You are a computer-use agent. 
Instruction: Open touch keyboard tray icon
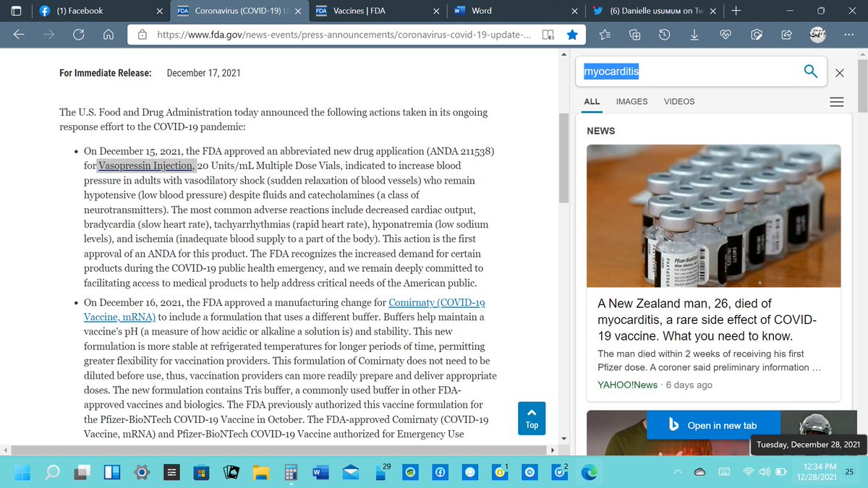click(726, 472)
